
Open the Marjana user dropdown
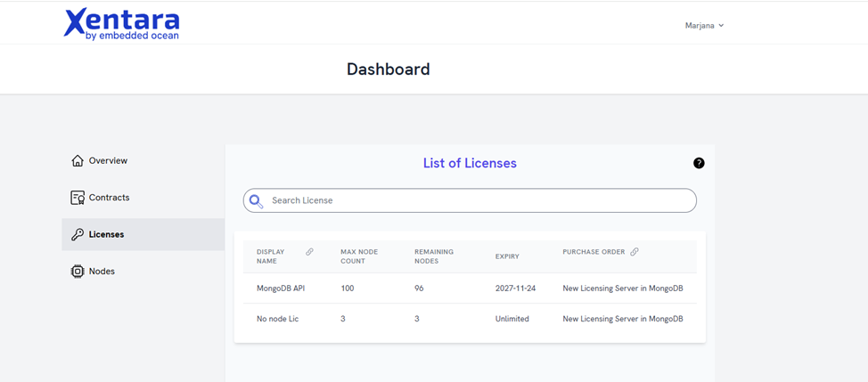click(704, 26)
